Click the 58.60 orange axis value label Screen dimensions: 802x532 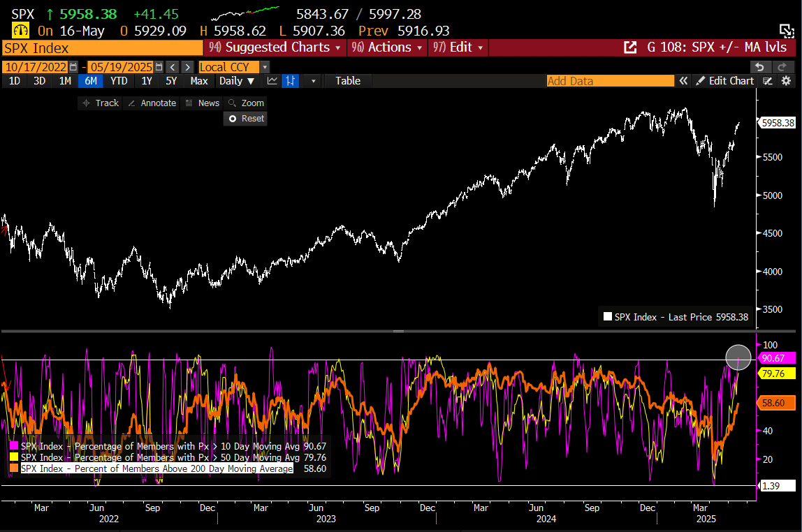click(777, 403)
